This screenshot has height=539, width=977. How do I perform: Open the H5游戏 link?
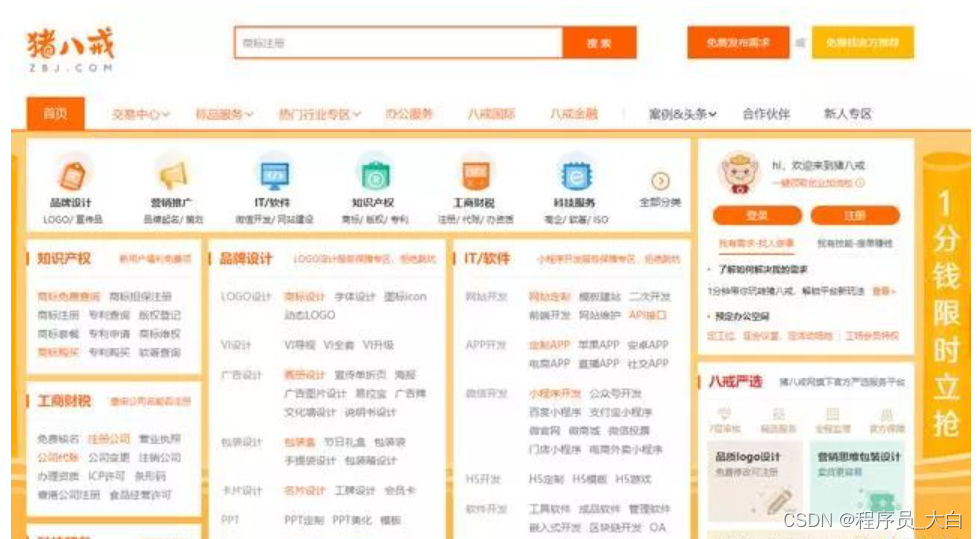point(633,479)
